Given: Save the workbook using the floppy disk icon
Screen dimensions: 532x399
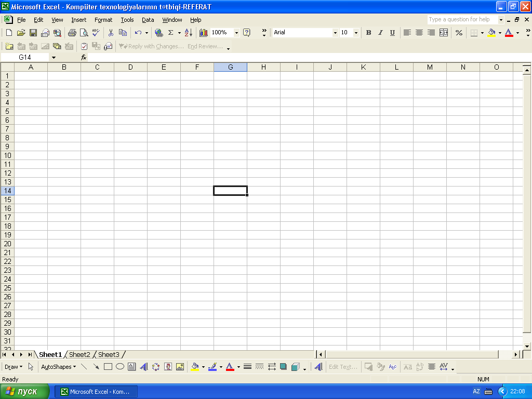Looking at the screenshot, I should coord(33,33).
